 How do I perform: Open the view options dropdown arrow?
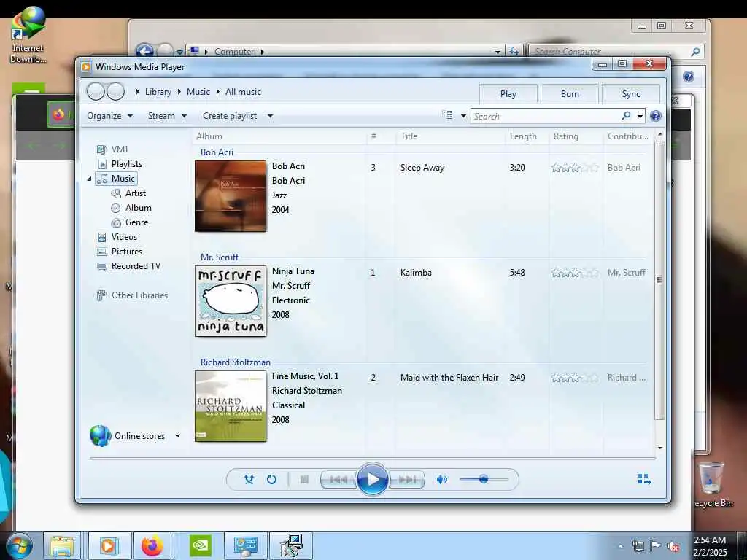463,116
